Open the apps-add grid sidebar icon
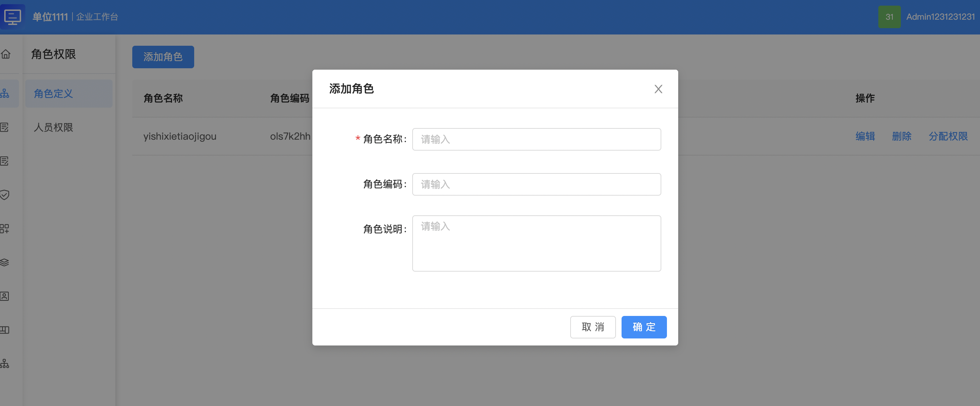Viewport: 980px width, 406px height. [5, 228]
